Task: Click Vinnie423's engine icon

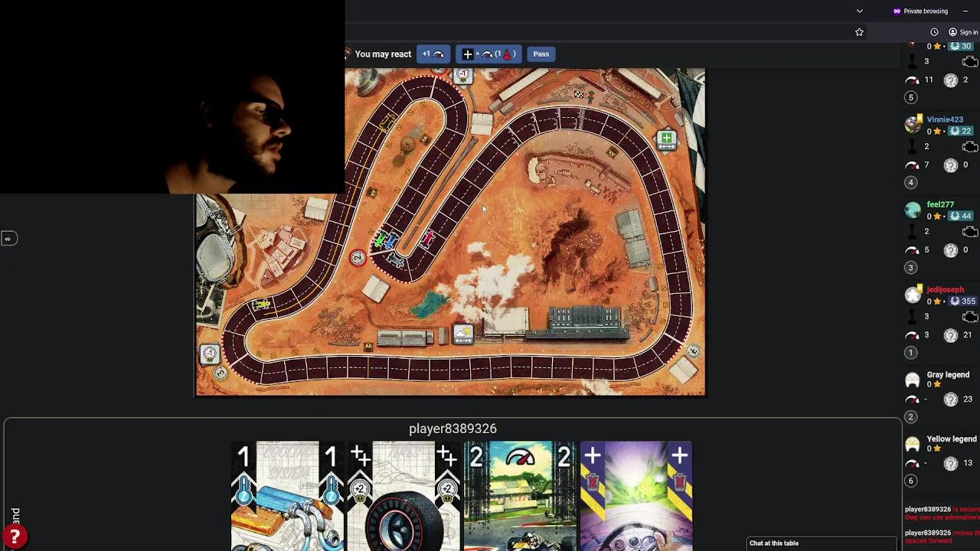Action: click(969, 146)
